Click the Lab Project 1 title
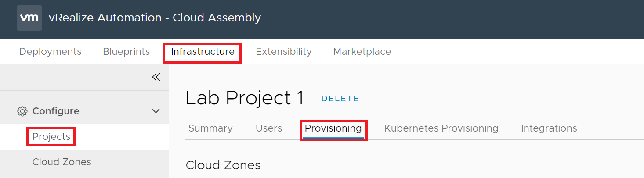Viewport: 644px width, 178px height. [245, 98]
